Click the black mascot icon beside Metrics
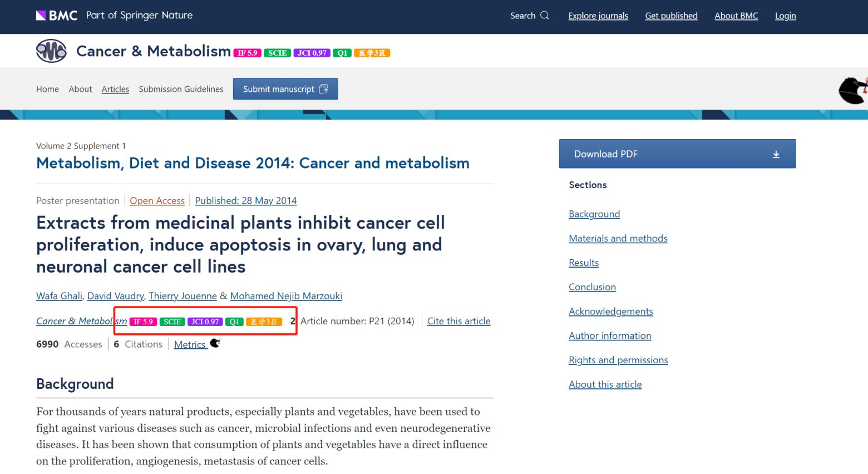 point(215,343)
